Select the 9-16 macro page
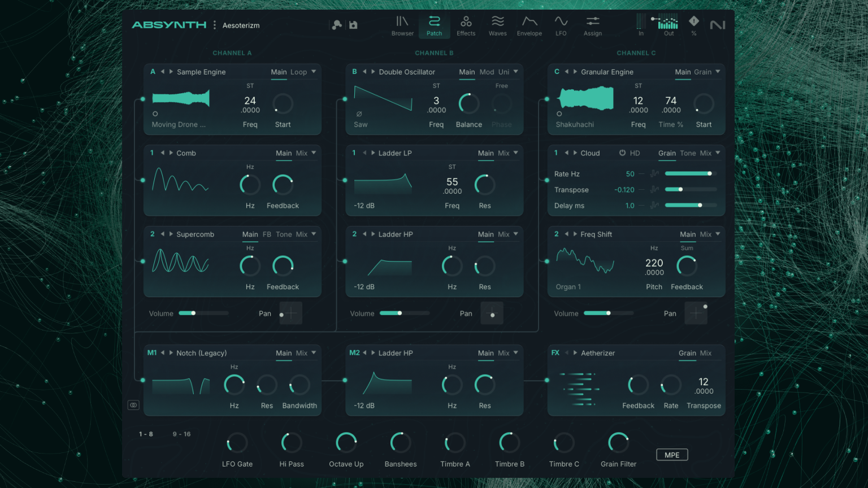 pyautogui.click(x=181, y=434)
